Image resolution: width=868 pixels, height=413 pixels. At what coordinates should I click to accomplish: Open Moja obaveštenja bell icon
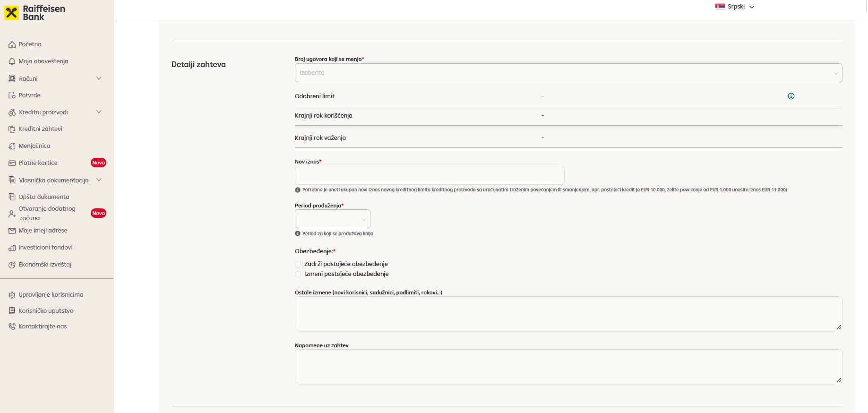(x=12, y=61)
